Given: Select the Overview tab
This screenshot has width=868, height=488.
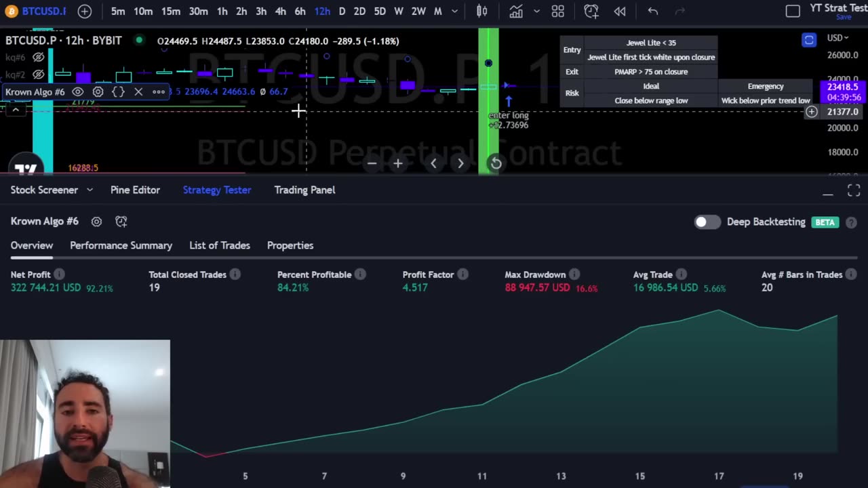Looking at the screenshot, I should coord(32,245).
